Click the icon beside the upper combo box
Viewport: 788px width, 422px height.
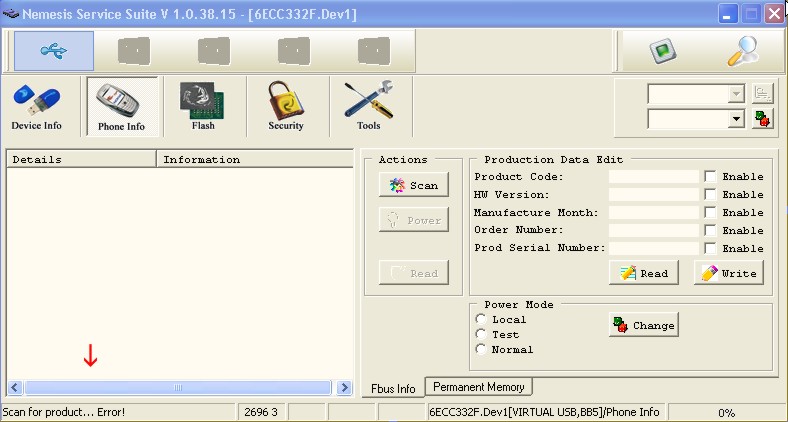762,94
